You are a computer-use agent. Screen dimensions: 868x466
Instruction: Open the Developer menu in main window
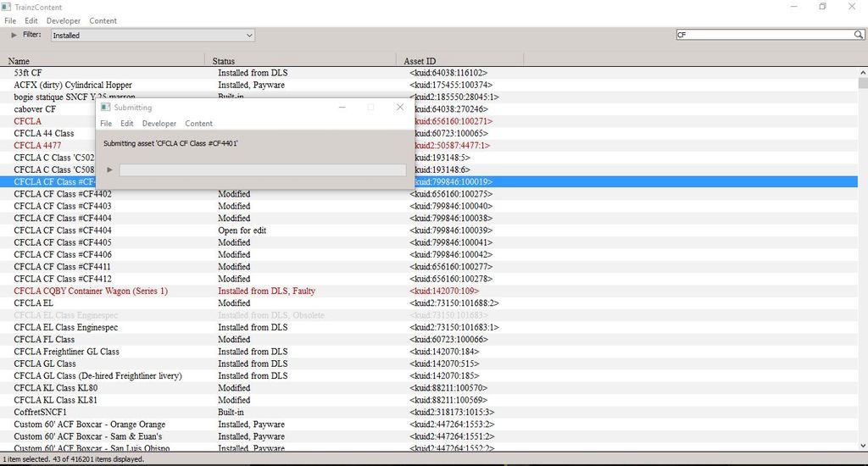tap(63, 20)
